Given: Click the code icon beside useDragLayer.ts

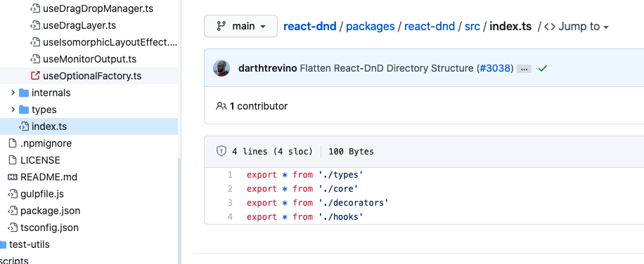Looking at the screenshot, I should point(35,25).
